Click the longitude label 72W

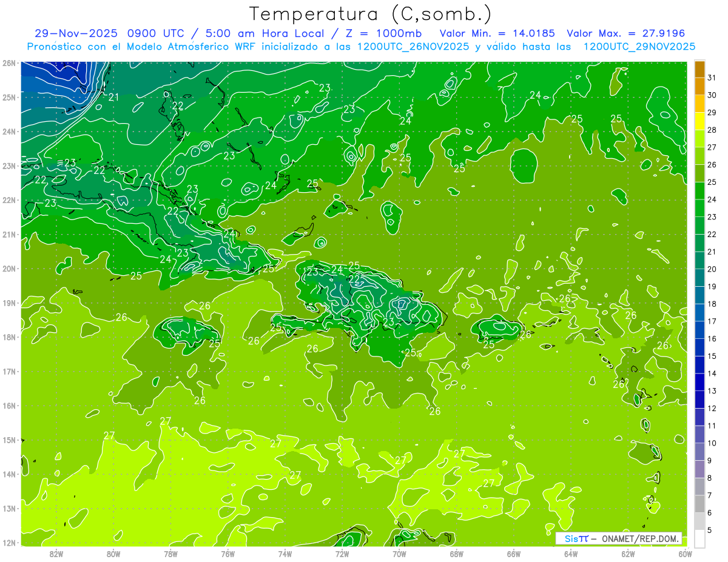click(342, 554)
